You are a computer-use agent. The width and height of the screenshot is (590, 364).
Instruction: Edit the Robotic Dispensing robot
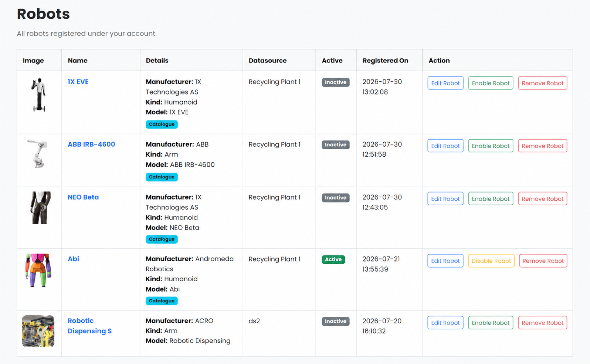pyautogui.click(x=445, y=323)
